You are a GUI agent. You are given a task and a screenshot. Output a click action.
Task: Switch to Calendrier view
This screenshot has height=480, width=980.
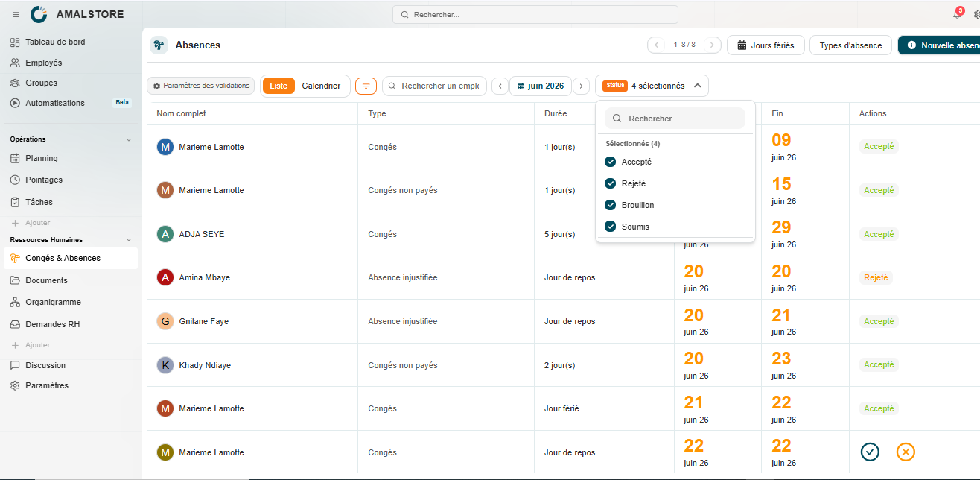[321, 86]
